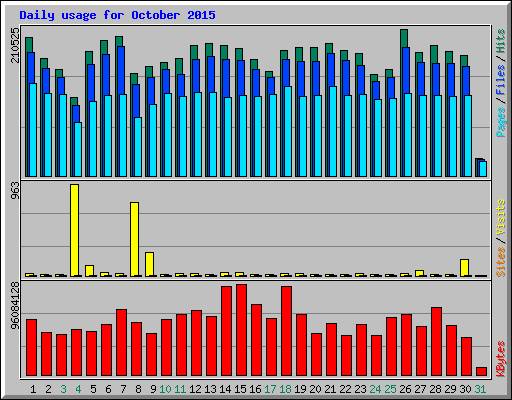Image resolution: width=512 pixels, height=400 pixels.
Task: Click the 96084128 axis value
Action: click(15, 305)
